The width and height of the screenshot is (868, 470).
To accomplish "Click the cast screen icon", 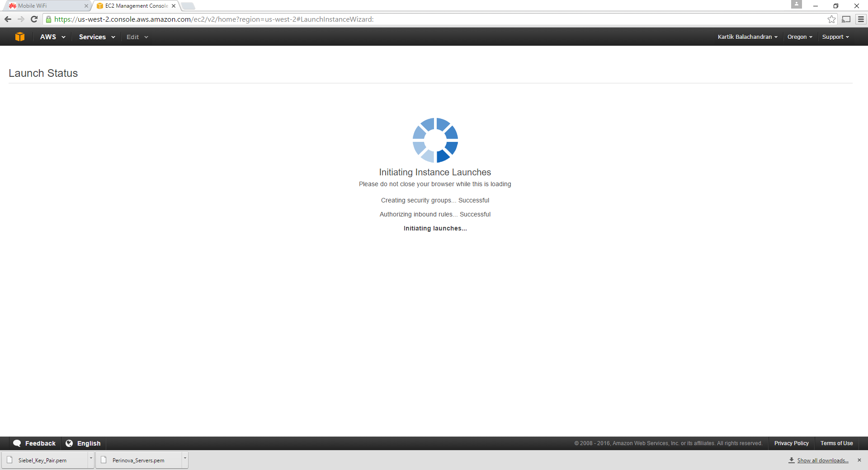I will (x=846, y=19).
